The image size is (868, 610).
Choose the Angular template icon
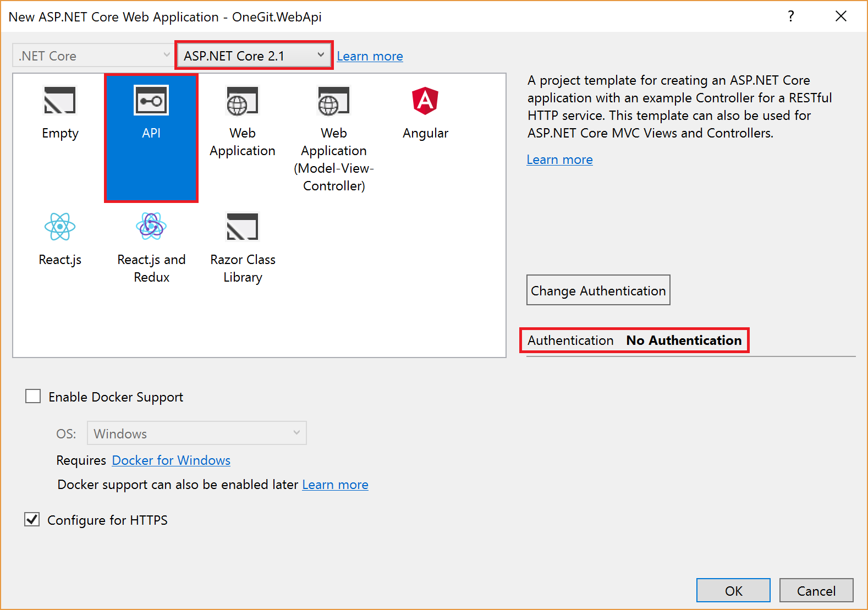pyautogui.click(x=425, y=101)
